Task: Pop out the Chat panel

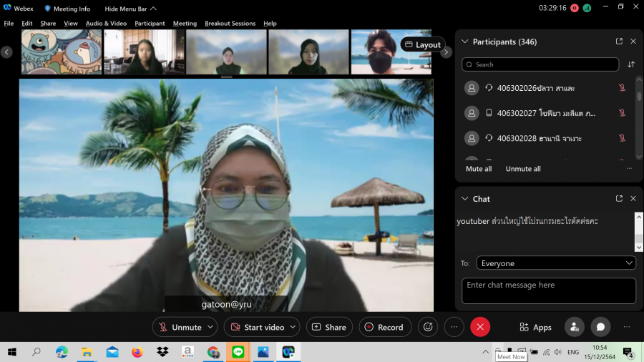Action: pos(619,199)
